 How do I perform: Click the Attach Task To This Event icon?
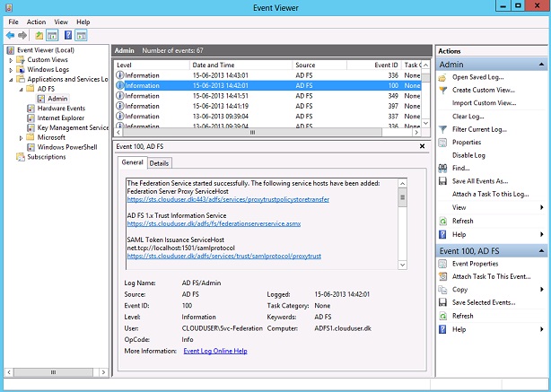pyautogui.click(x=442, y=277)
